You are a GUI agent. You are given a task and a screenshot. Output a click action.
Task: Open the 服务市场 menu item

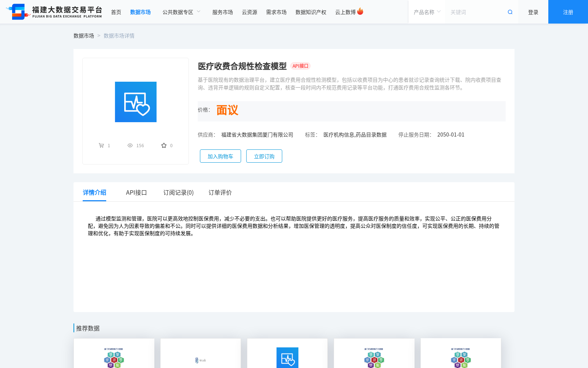pyautogui.click(x=223, y=12)
